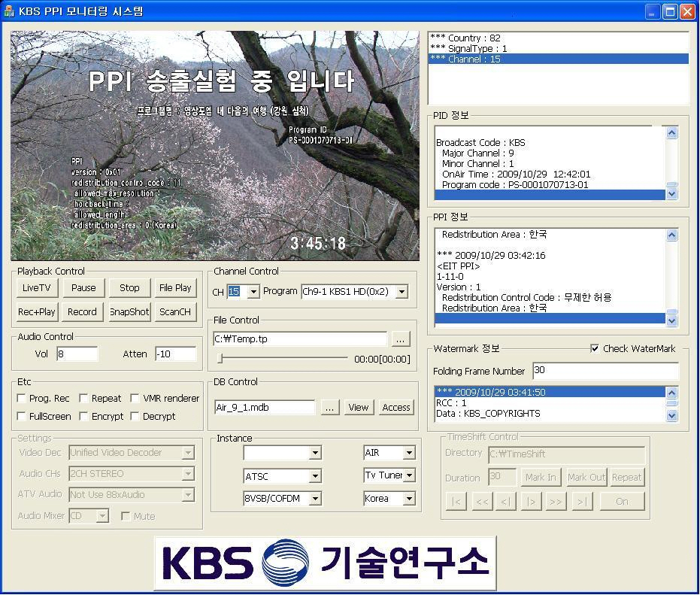Expand the 8VSB/COFDM modulation dropdown
The image size is (700, 595).
[315, 499]
